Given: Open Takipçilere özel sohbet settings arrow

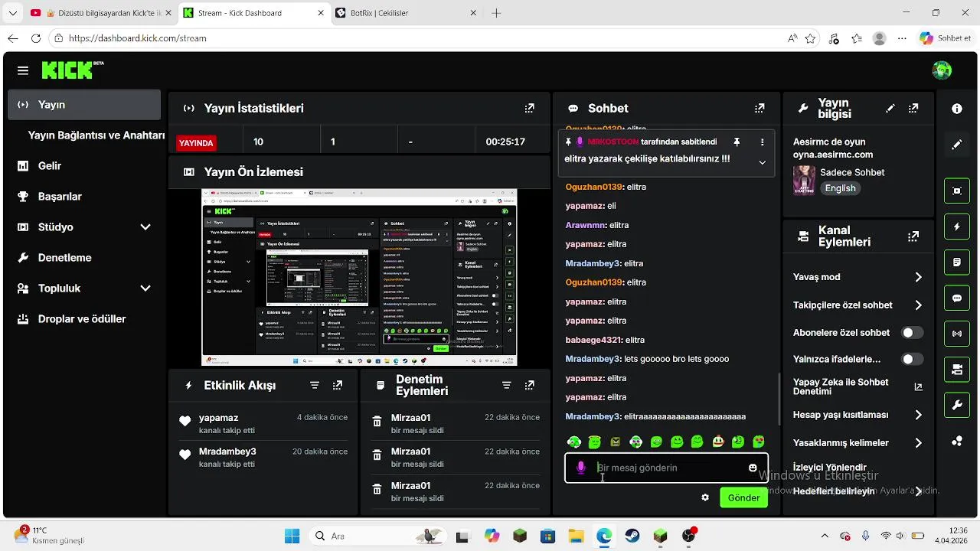Looking at the screenshot, I should point(918,305).
